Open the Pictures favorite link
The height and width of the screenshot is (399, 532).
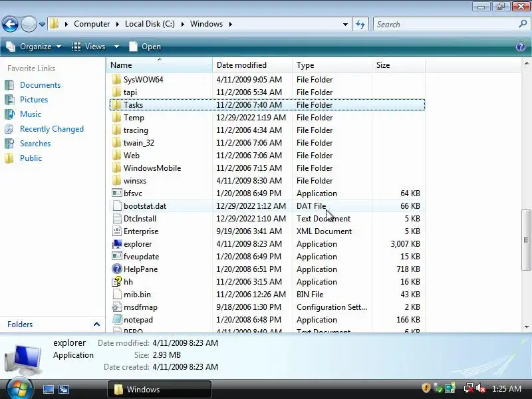click(34, 99)
